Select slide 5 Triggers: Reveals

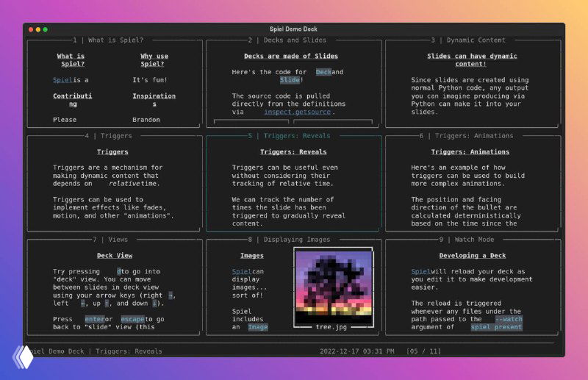(x=293, y=182)
